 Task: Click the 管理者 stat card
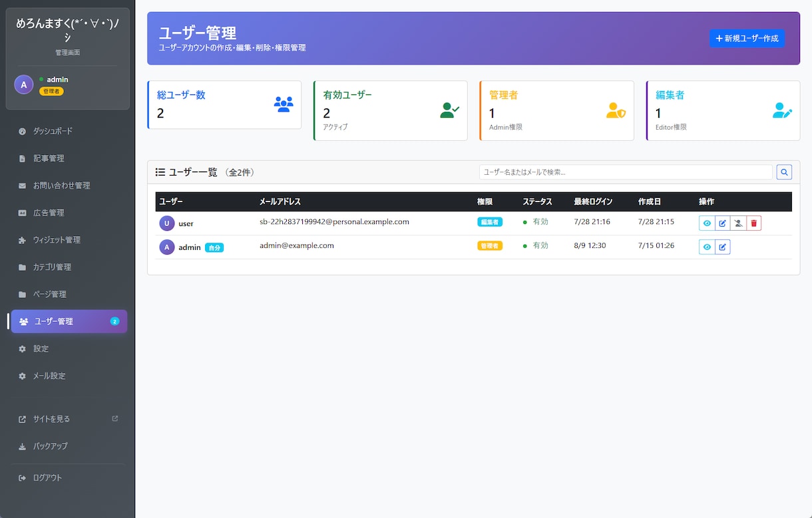tap(557, 110)
